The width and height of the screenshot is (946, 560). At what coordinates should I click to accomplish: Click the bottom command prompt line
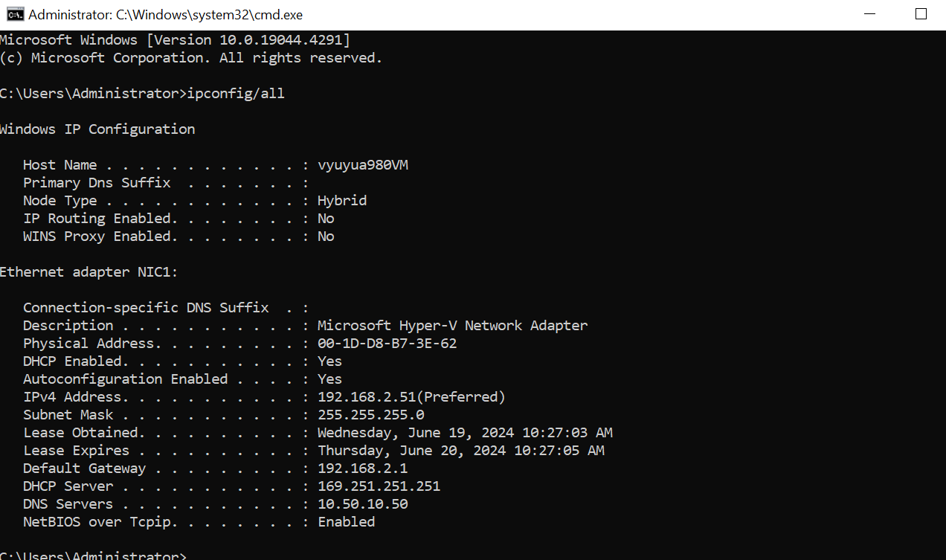(94, 556)
